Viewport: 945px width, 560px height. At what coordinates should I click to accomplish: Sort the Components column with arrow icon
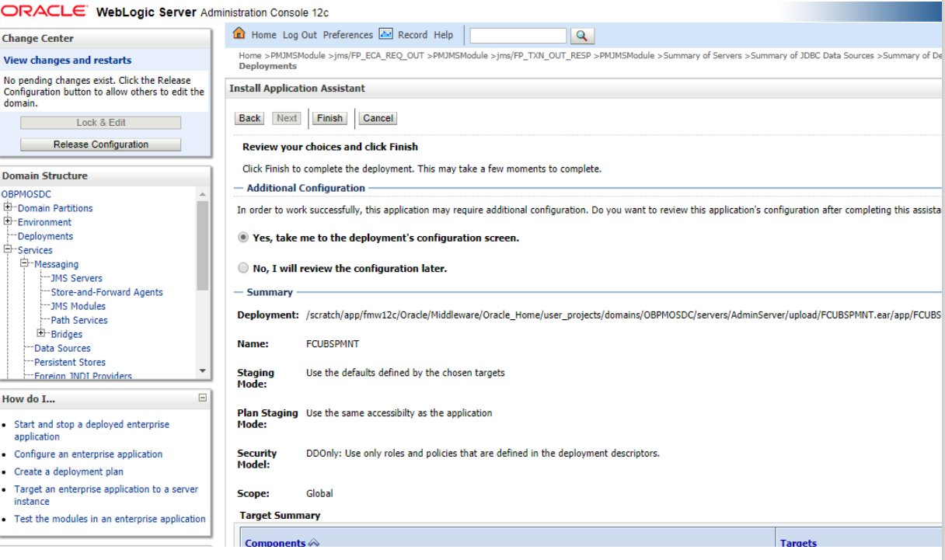[x=314, y=543]
